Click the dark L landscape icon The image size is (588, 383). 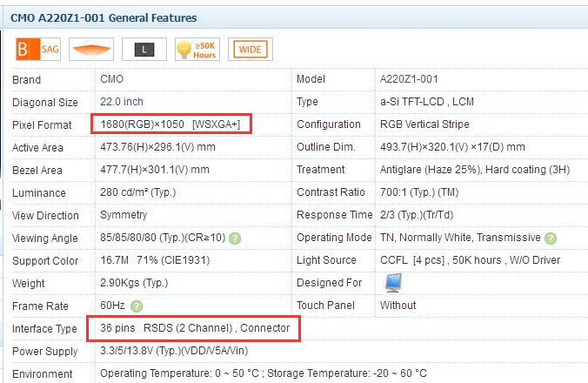144,49
